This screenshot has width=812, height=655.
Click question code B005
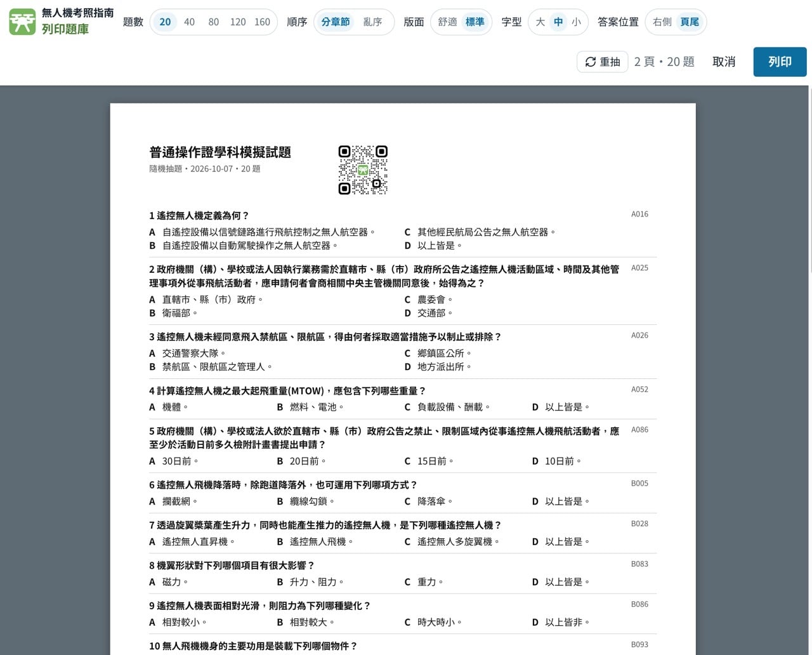pyautogui.click(x=639, y=483)
